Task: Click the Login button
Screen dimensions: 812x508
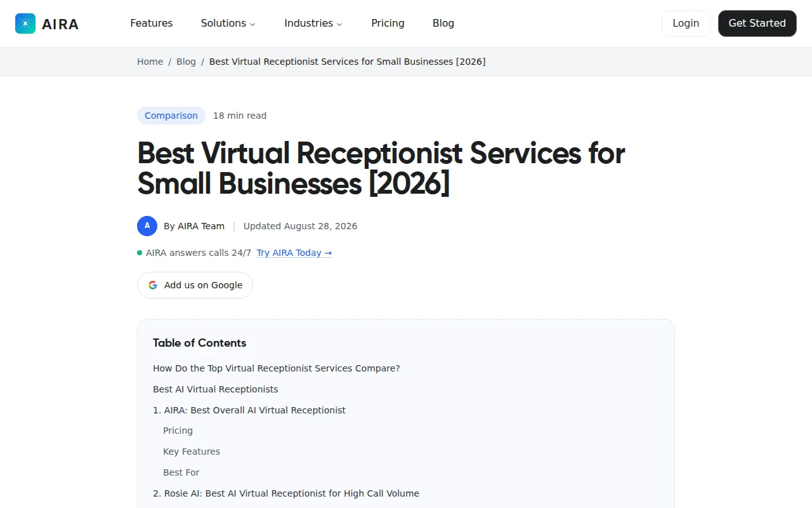Action: tap(686, 23)
